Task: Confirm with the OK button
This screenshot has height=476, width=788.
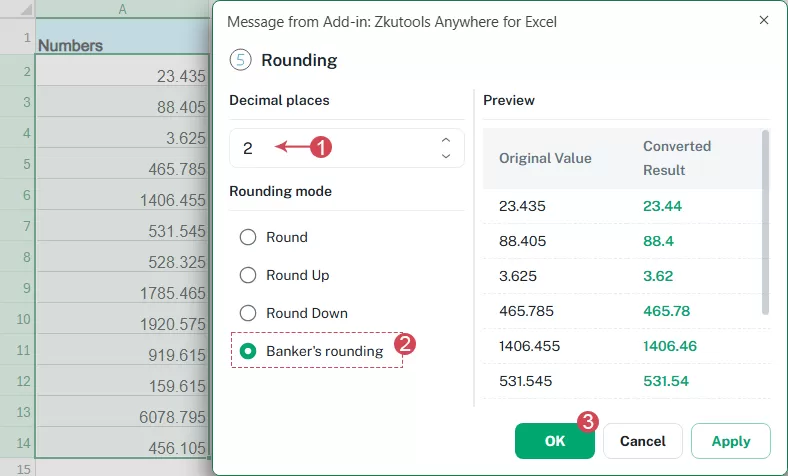Action: (555, 441)
